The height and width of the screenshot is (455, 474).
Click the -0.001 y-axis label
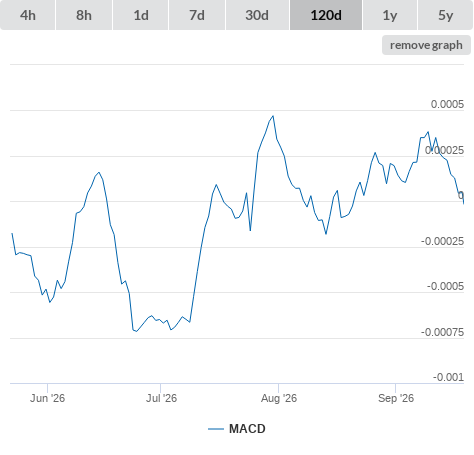pyautogui.click(x=448, y=377)
